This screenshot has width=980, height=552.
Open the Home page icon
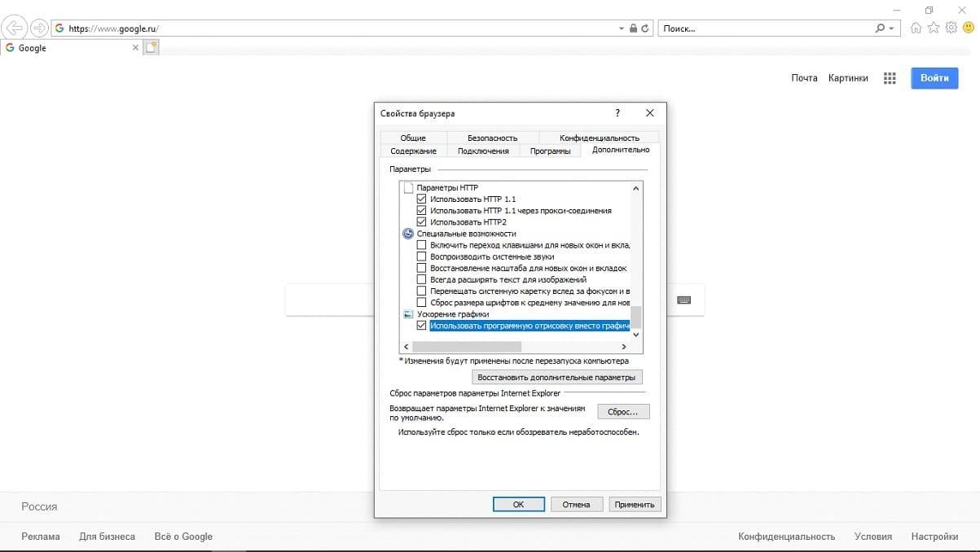(916, 28)
